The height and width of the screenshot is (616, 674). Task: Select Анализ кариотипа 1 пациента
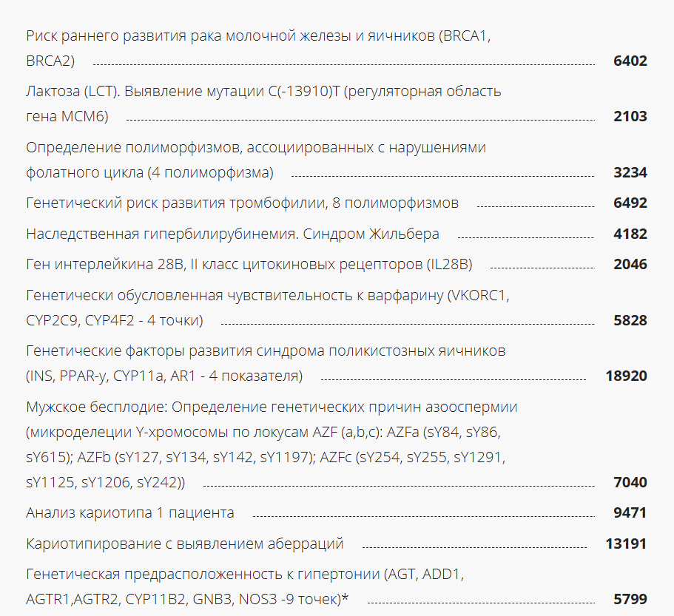[x=130, y=512]
